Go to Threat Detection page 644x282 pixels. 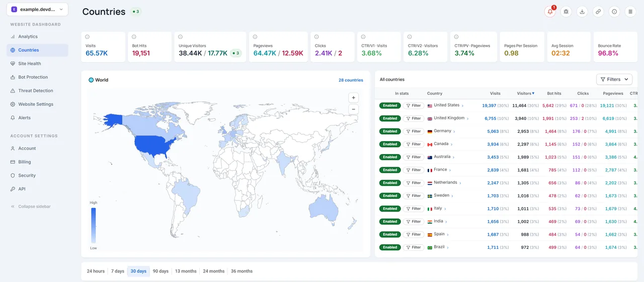[x=37, y=91]
